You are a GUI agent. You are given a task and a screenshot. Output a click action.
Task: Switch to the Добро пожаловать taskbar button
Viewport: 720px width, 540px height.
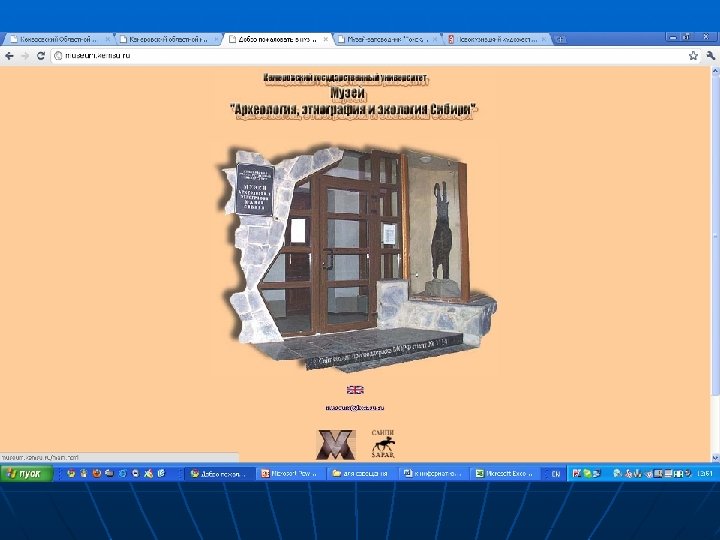pos(219,473)
